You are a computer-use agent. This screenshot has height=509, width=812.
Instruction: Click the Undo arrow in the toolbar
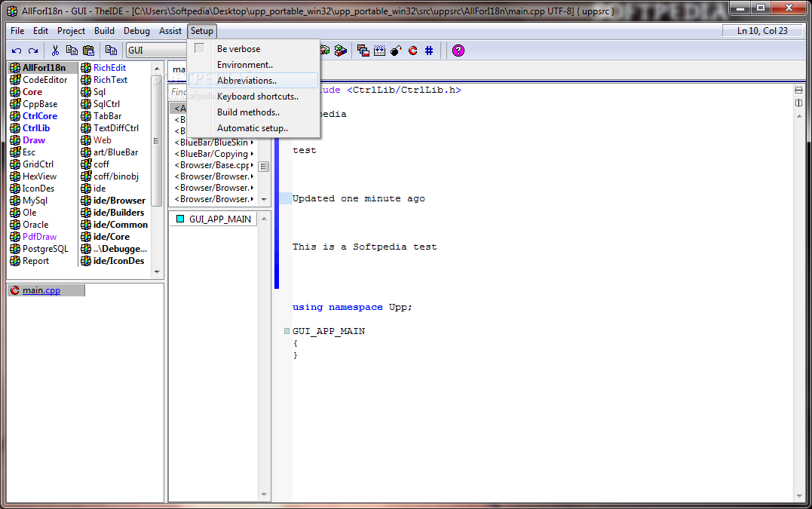(x=17, y=51)
